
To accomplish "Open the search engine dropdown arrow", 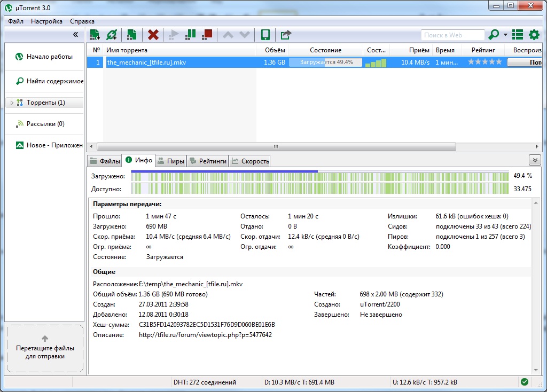I will [505, 35].
